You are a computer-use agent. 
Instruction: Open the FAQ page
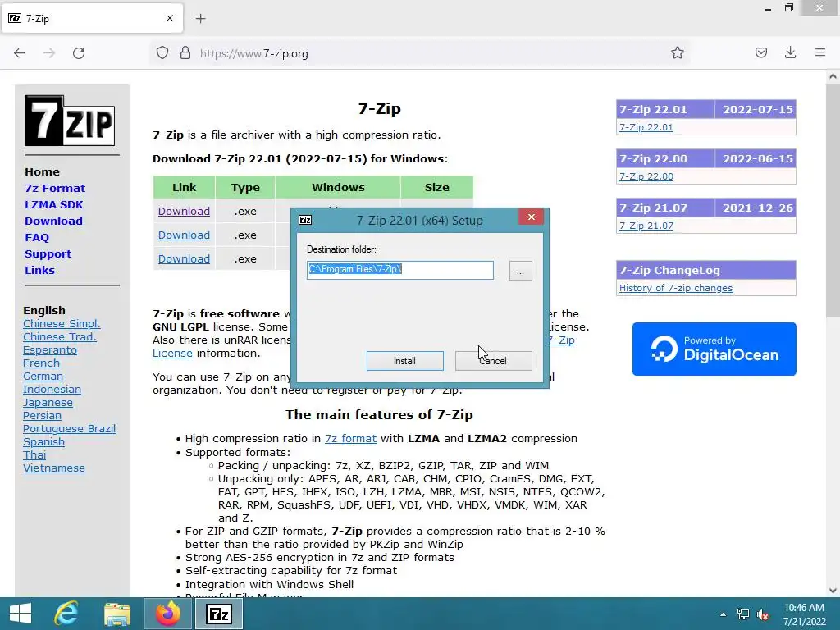click(x=37, y=237)
